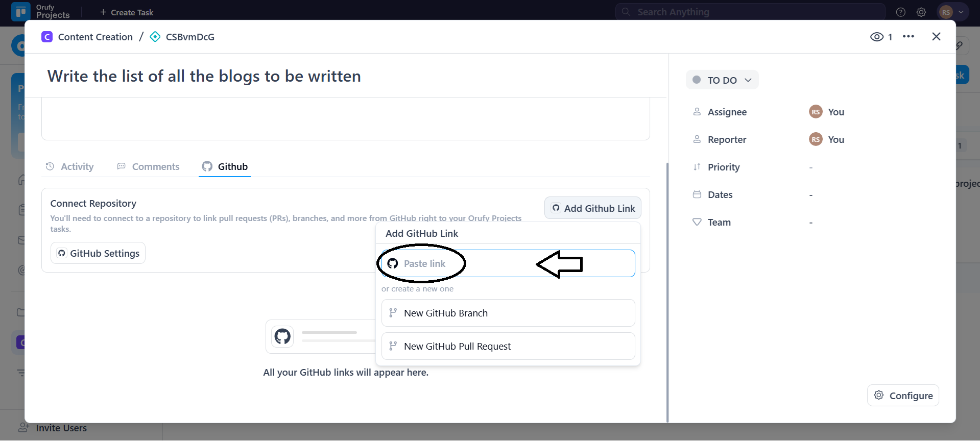Open GitHub Settings button
The height and width of the screenshot is (441, 980).
coord(98,253)
